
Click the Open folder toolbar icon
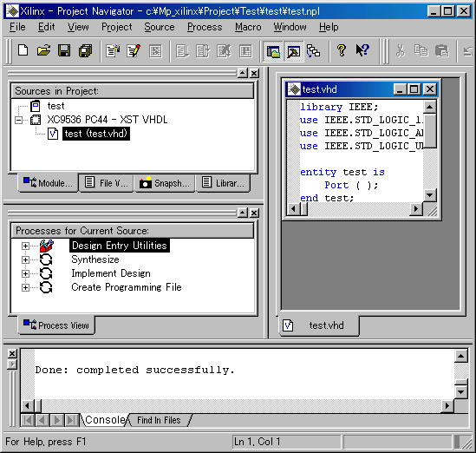[x=43, y=50]
